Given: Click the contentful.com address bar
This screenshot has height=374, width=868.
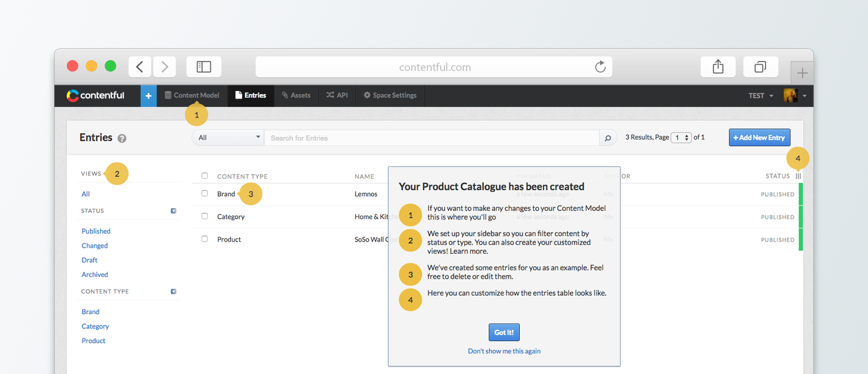Looking at the screenshot, I should coord(434,66).
